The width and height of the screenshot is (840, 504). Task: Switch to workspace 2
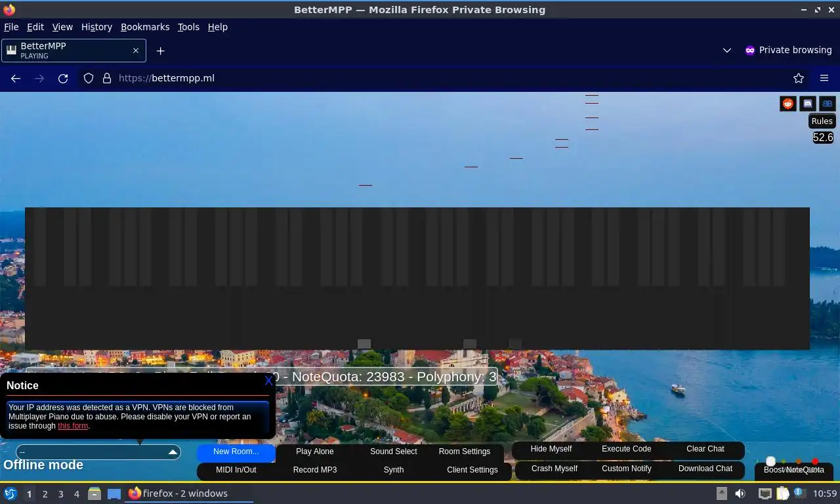[45, 494]
